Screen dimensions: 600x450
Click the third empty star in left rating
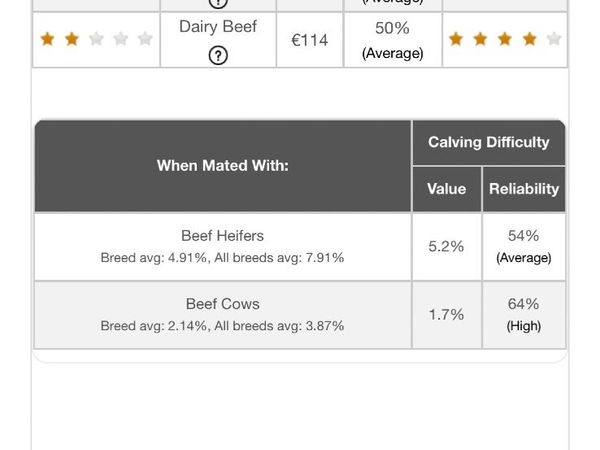tap(96, 39)
